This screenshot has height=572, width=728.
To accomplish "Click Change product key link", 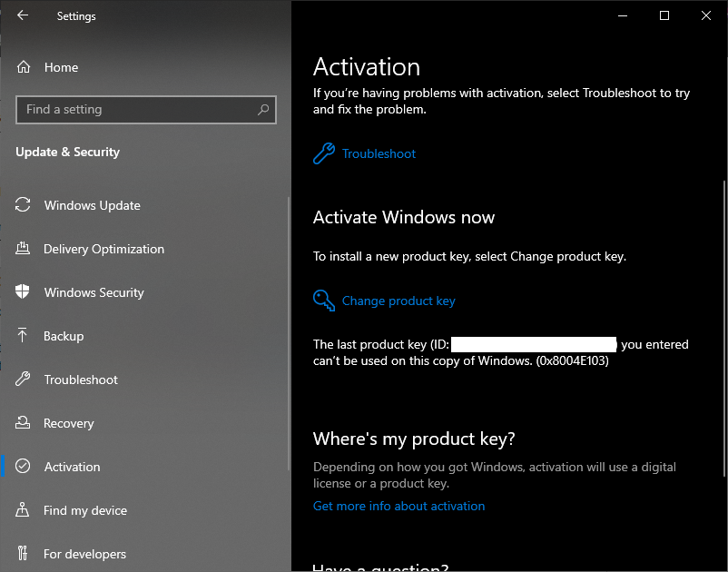I will pyautogui.click(x=398, y=301).
